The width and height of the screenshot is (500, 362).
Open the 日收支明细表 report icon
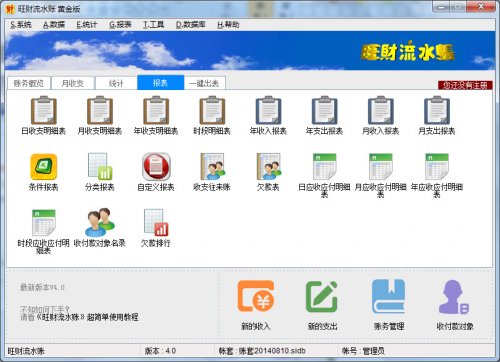tap(44, 110)
